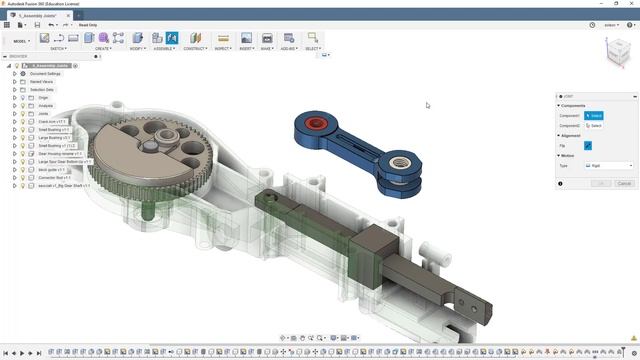This screenshot has width=640, height=360.
Task: Select the Press Pull modify tool
Action: point(138,38)
